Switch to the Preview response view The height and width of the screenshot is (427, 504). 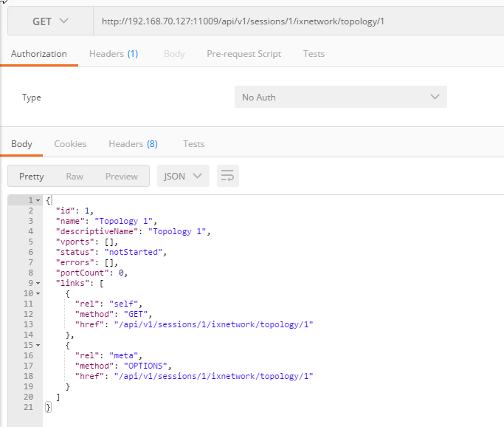121,177
